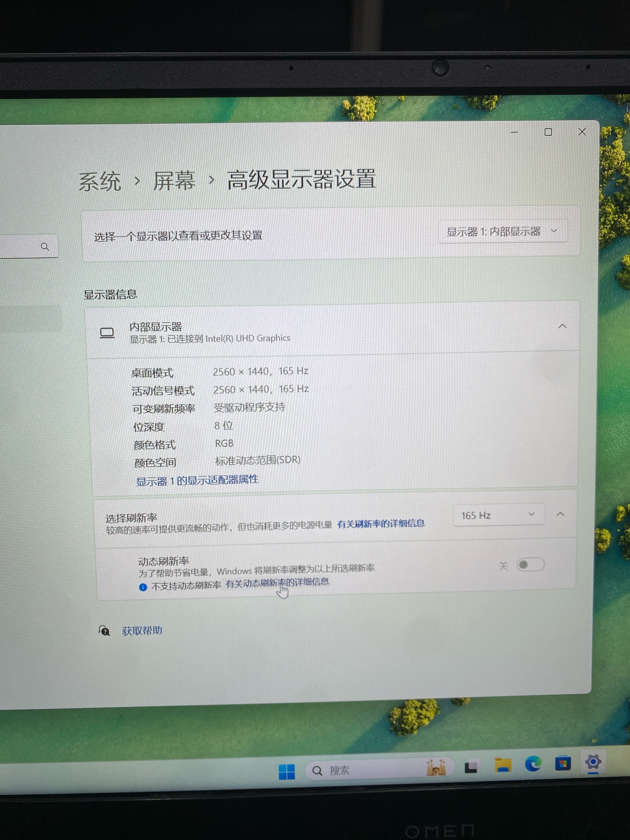This screenshot has height=840, width=630.
Task: Open File Explorer from the taskbar
Action: (503, 765)
